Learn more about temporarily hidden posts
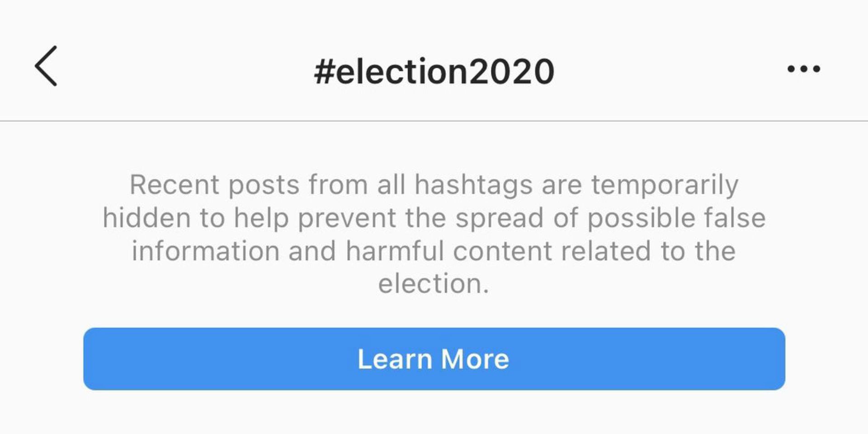 pos(434,359)
